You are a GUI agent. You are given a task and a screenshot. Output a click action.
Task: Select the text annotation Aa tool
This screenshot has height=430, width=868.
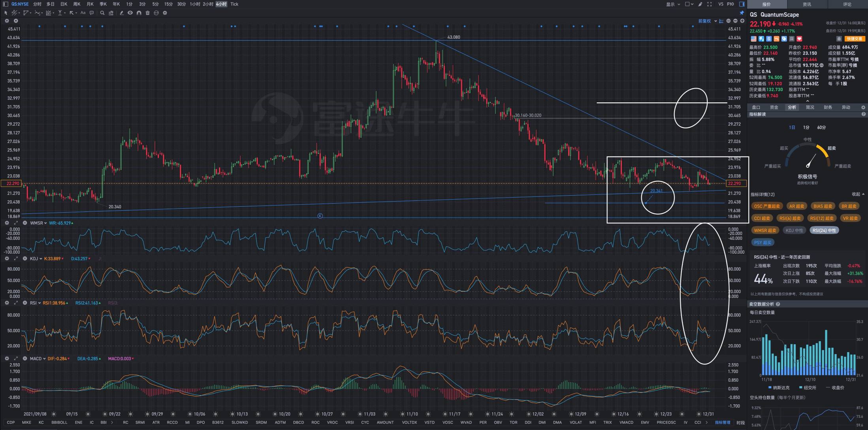83,13
